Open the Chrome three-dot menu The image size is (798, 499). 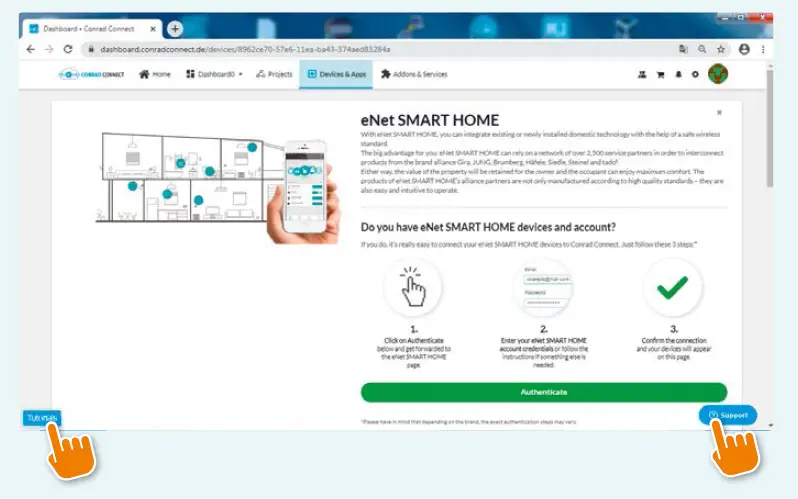pyautogui.click(x=763, y=49)
